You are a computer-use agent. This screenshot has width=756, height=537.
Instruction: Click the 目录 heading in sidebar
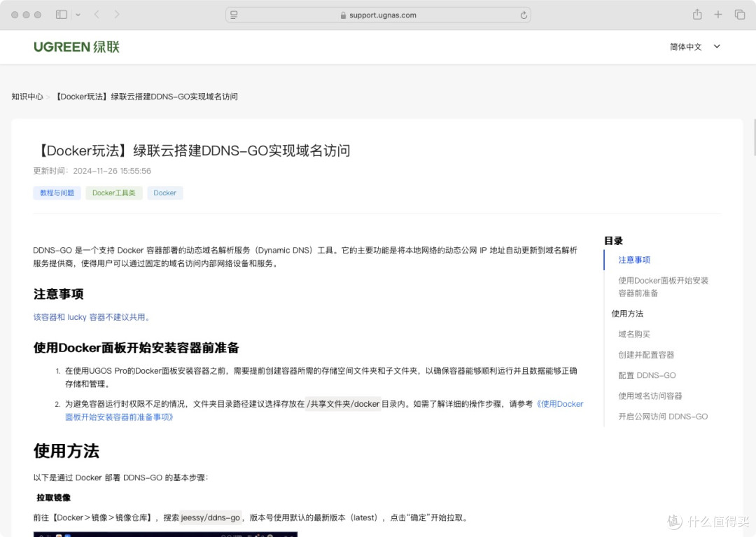(x=613, y=241)
